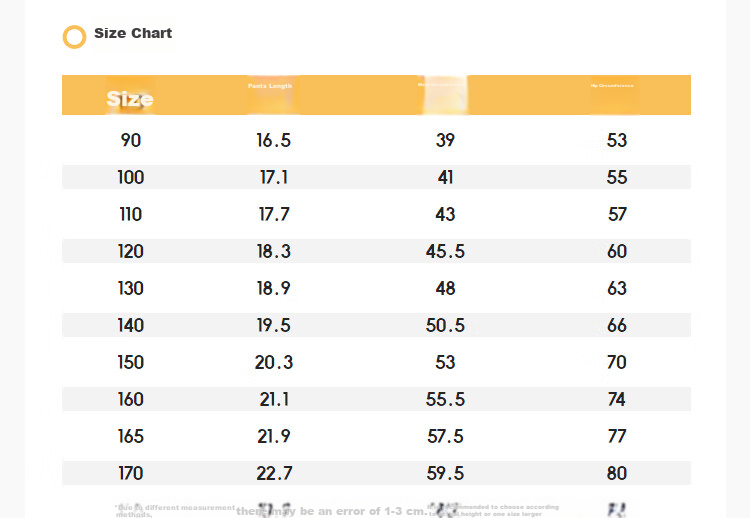
Task: Select the Size column header
Action: tap(130, 99)
